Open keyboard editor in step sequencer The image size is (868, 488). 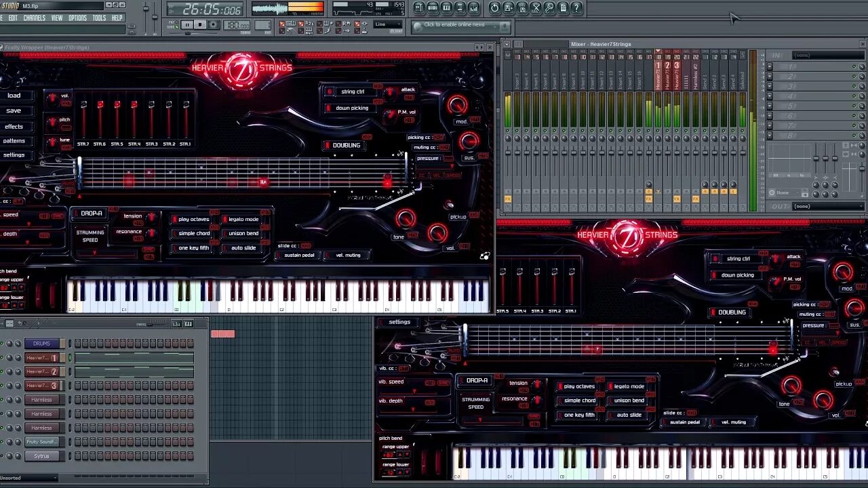188,324
